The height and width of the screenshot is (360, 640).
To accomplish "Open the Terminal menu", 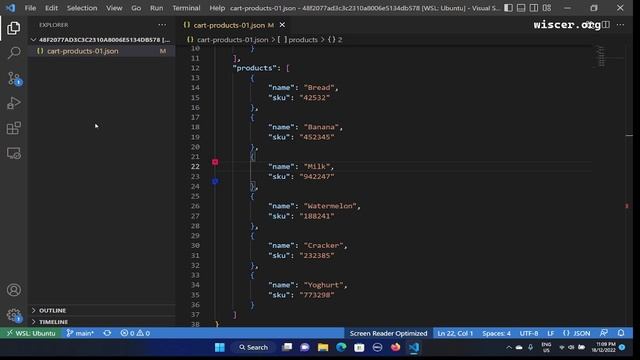I will [x=186, y=8].
